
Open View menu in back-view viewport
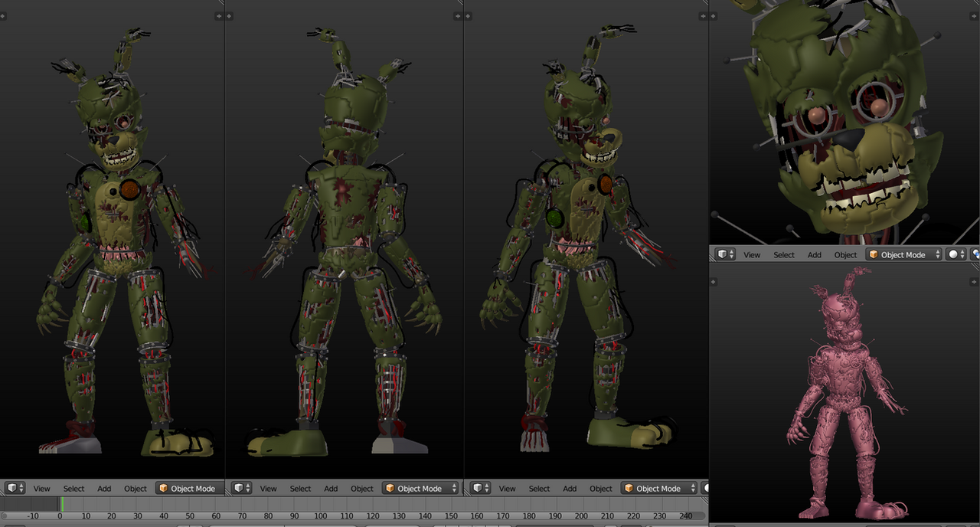(x=269, y=488)
